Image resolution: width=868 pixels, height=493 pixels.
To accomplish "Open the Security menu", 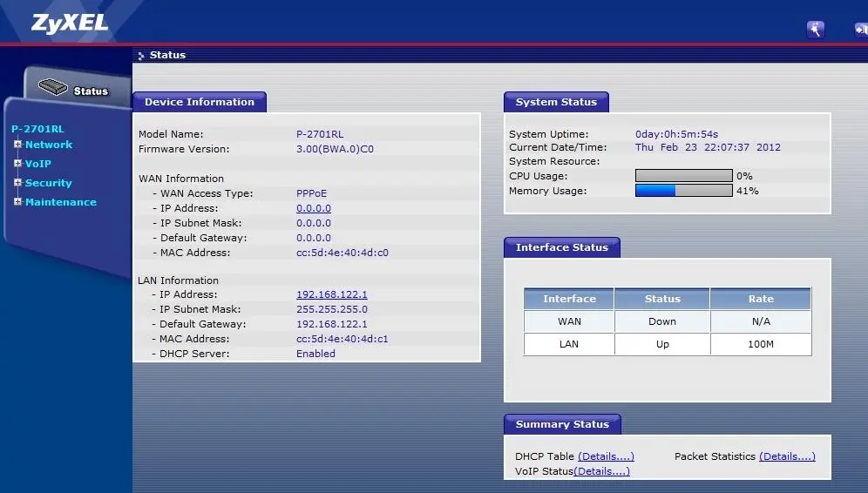I will (49, 183).
